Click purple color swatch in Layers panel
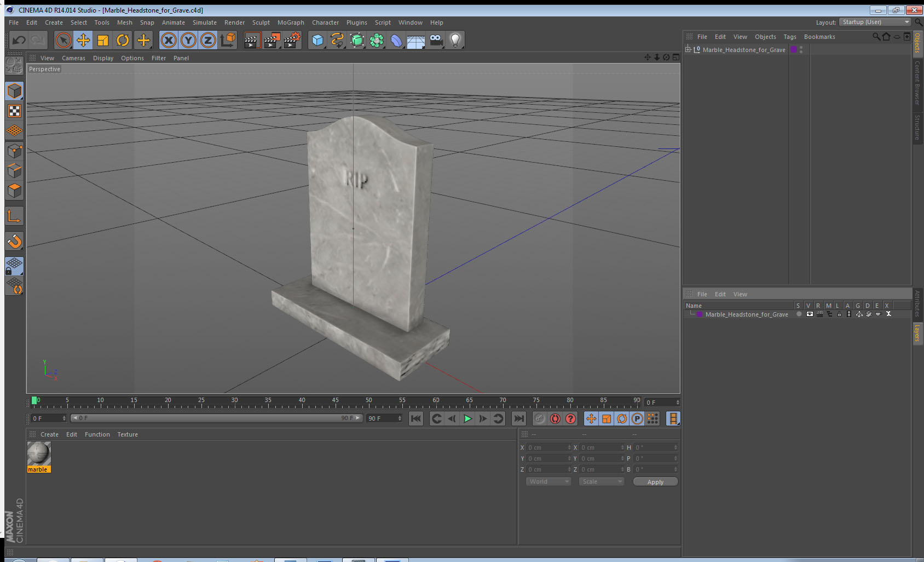The image size is (924, 562). (700, 314)
